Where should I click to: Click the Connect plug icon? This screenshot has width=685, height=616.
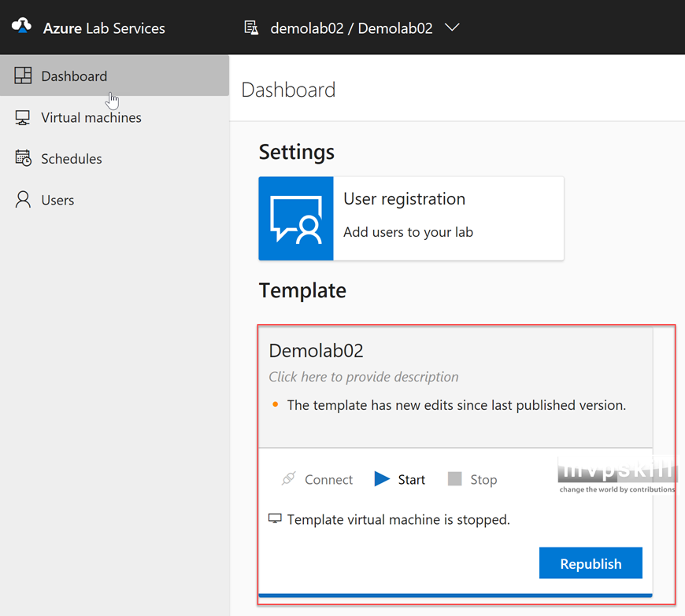pos(289,479)
